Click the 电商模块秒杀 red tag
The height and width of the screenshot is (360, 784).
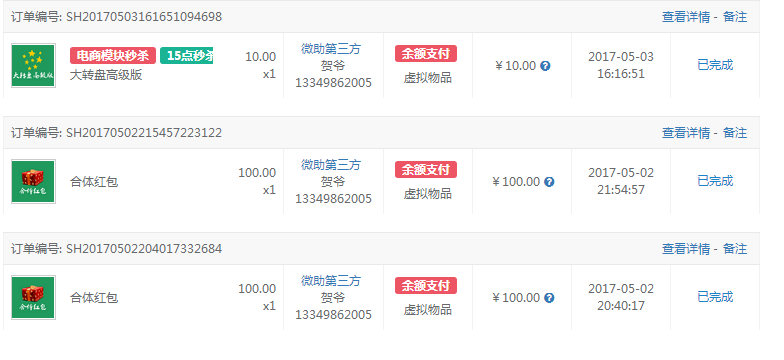pos(113,56)
